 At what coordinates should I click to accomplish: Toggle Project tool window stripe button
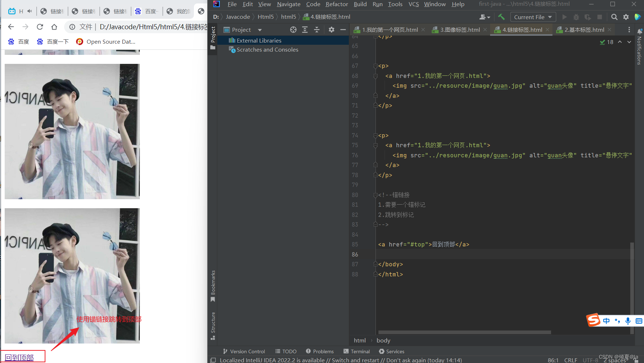[213, 38]
